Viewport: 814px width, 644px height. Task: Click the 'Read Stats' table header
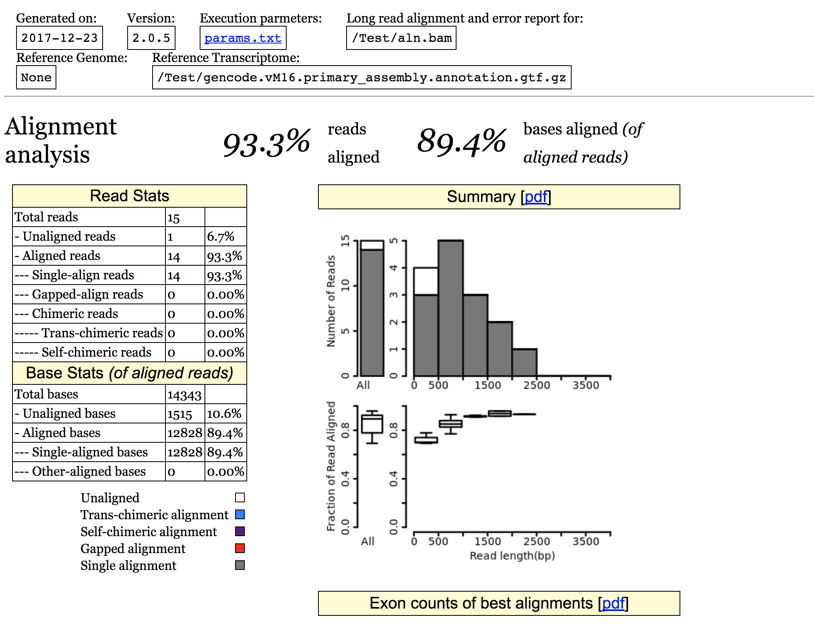130,196
